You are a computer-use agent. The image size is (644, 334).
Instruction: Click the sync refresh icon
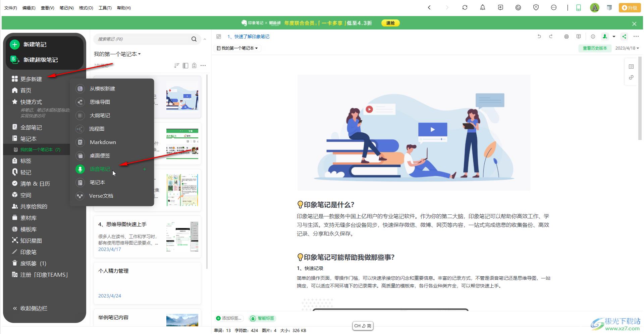click(x=465, y=7)
